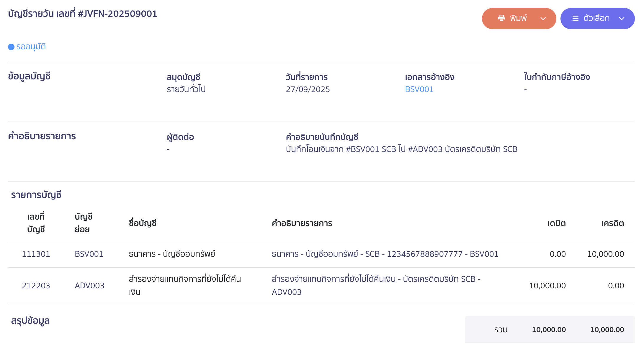Screen dimensions: 644x353
Task: Click the พิมพ์ button label
Action: point(518,18)
